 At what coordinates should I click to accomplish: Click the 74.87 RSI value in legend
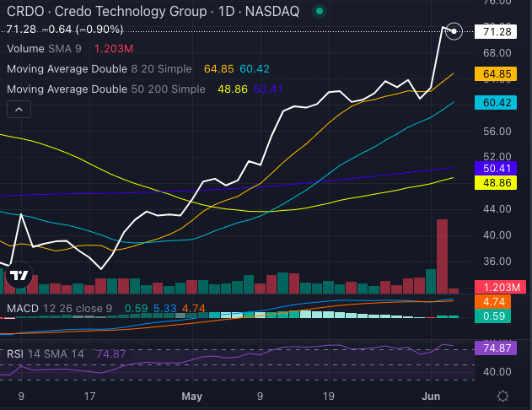tap(111, 354)
